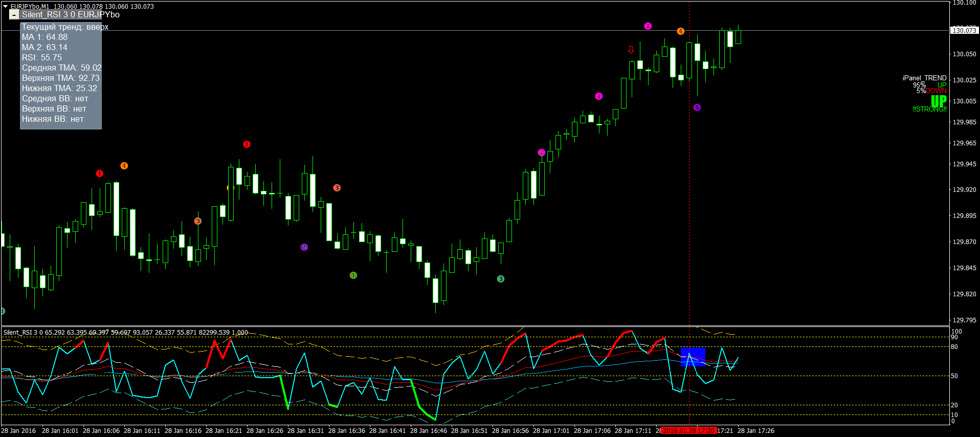Click the red down arrow signal above the candle

click(631, 50)
